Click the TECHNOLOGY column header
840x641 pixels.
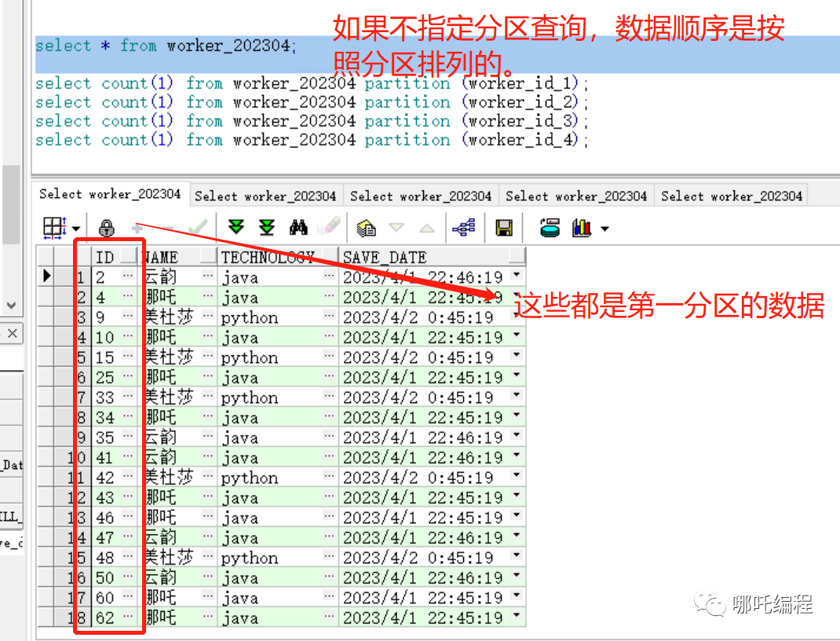click(x=267, y=257)
